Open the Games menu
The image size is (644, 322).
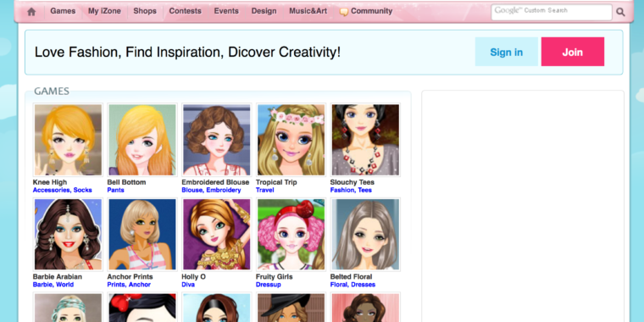[63, 11]
